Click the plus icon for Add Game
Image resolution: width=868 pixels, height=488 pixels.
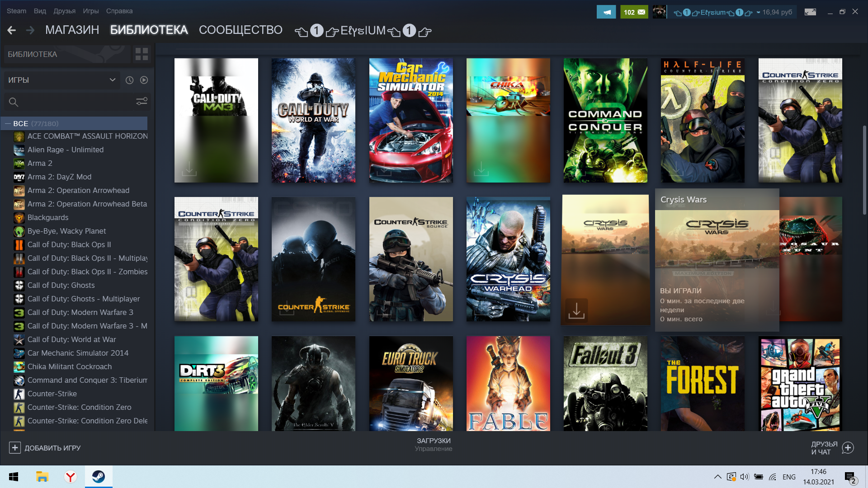[14, 448]
